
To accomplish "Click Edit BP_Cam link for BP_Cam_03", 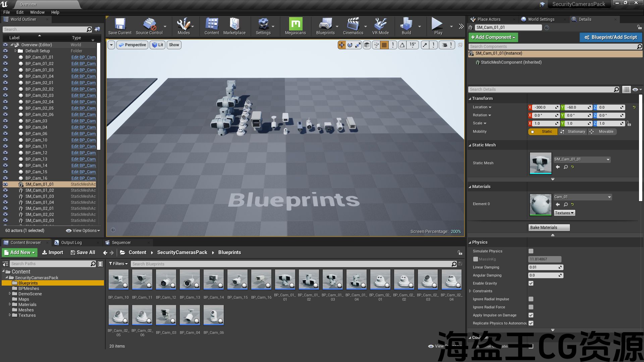I will 84,121.
